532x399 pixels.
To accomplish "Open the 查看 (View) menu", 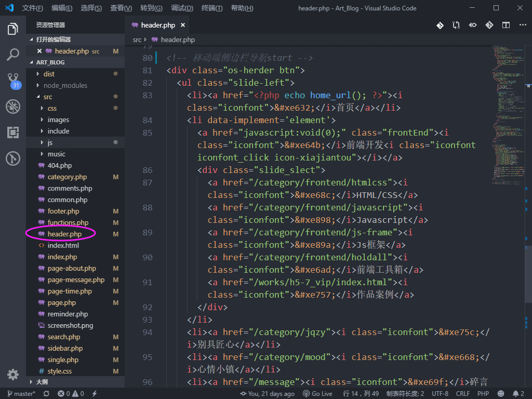I will click(121, 8).
